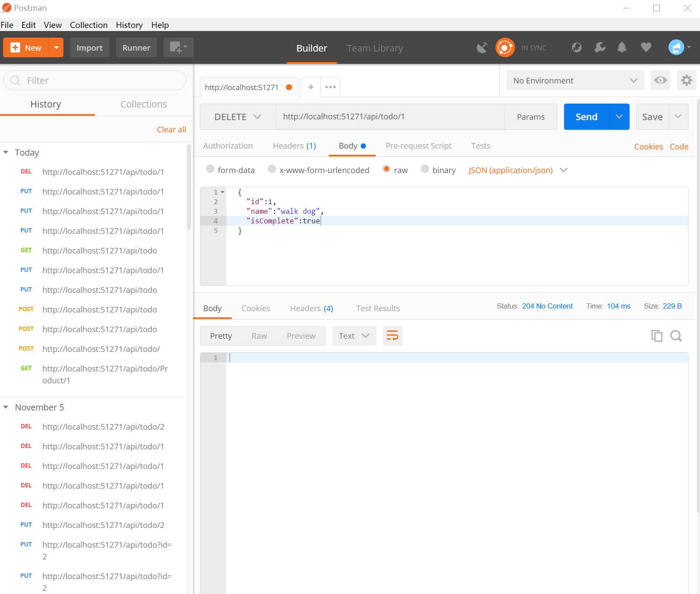Image resolution: width=700 pixels, height=594 pixels.
Task: Open the Text format dropdown
Action: point(354,336)
